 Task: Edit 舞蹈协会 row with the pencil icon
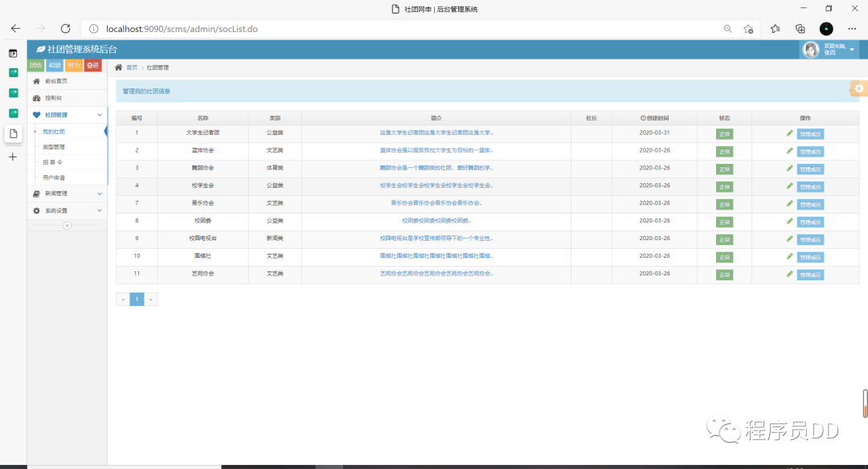pyautogui.click(x=789, y=169)
